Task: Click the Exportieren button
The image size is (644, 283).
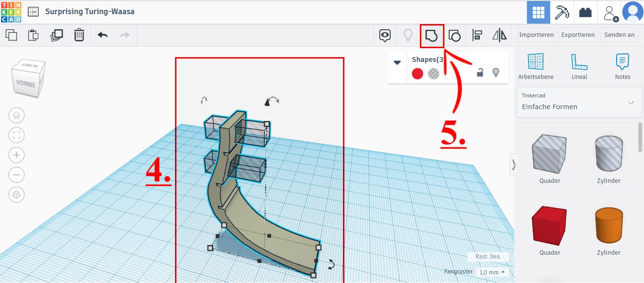Action: click(x=577, y=35)
